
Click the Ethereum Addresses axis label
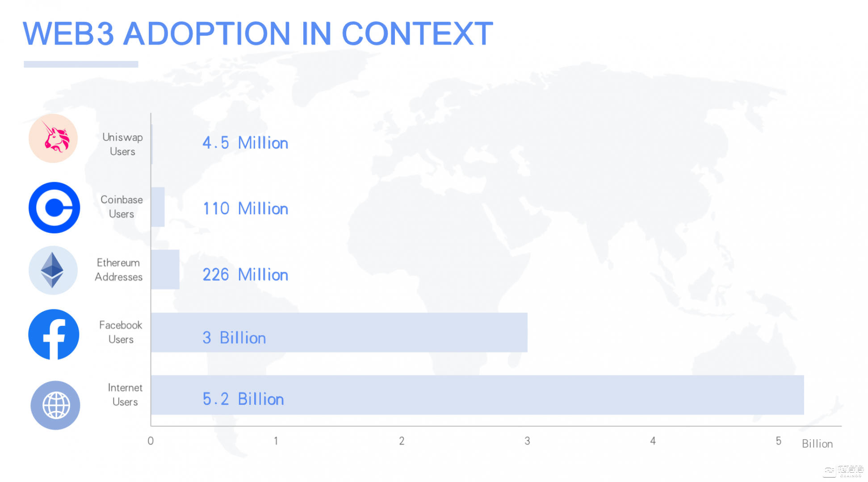click(x=118, y=270)
